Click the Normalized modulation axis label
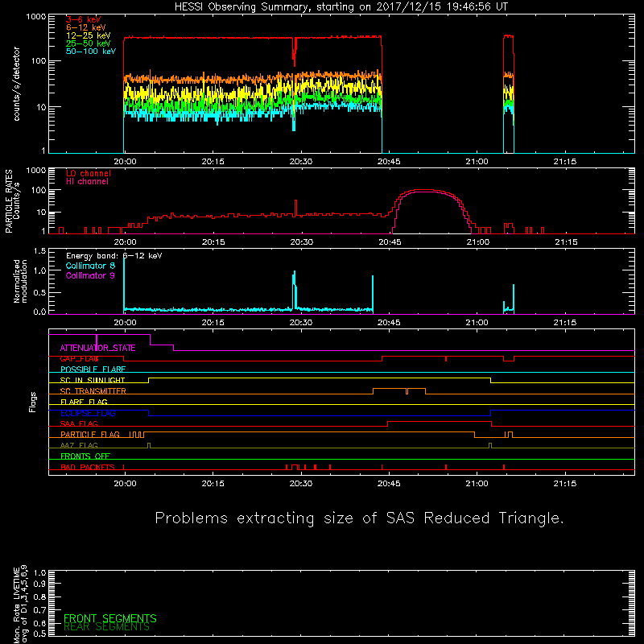The image size is (644, 644). 20,281
